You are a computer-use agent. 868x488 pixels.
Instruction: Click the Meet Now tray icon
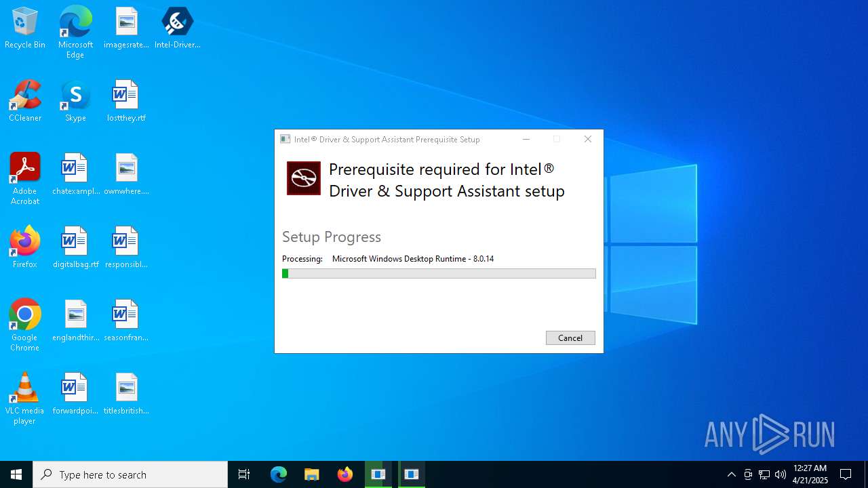[x=748, y=474]
